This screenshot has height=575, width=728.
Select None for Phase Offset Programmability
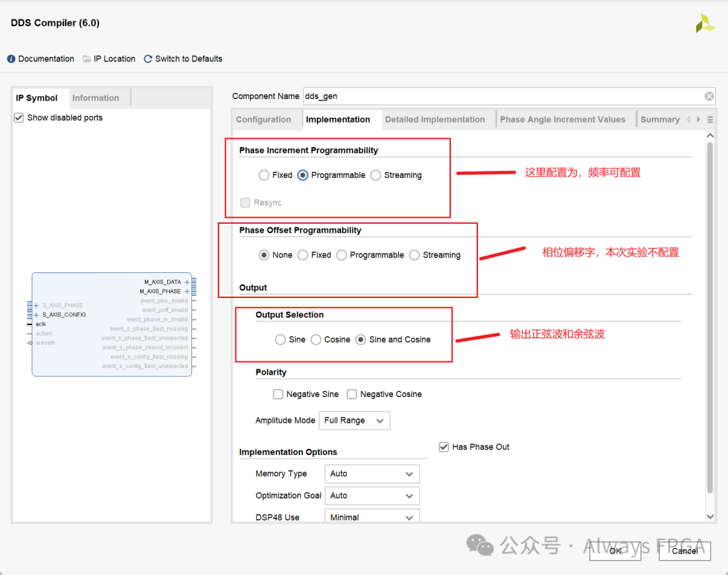[264, 255]
